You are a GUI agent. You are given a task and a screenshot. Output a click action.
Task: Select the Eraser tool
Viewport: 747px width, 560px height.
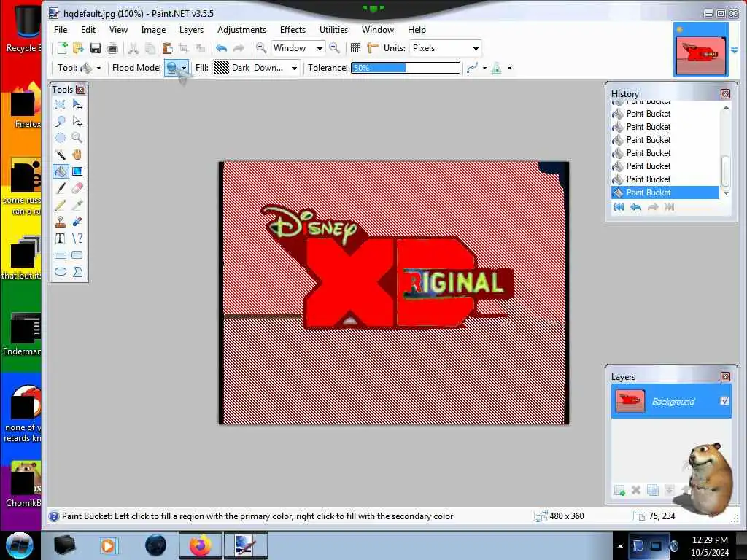pyautogui.click(x=77, y=188)
